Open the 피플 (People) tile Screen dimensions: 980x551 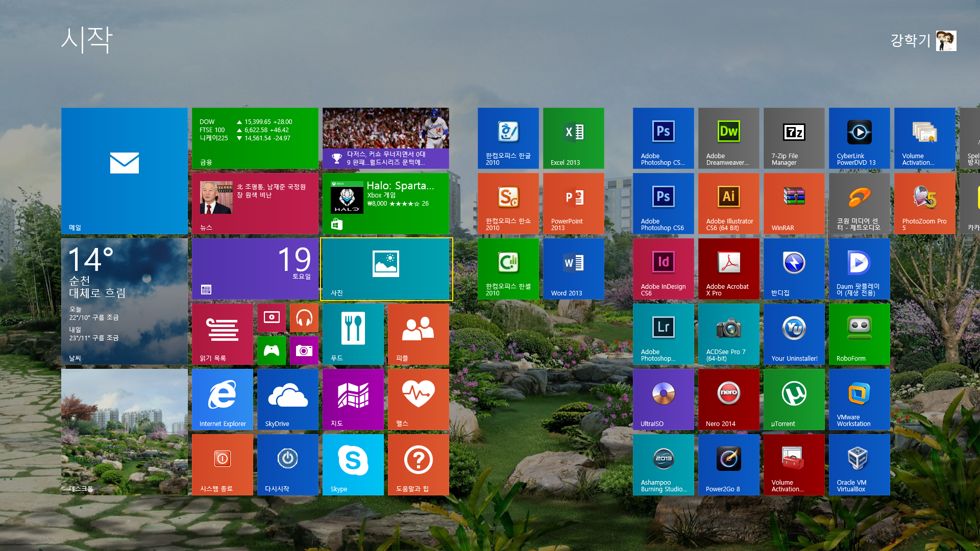point(419,334)
